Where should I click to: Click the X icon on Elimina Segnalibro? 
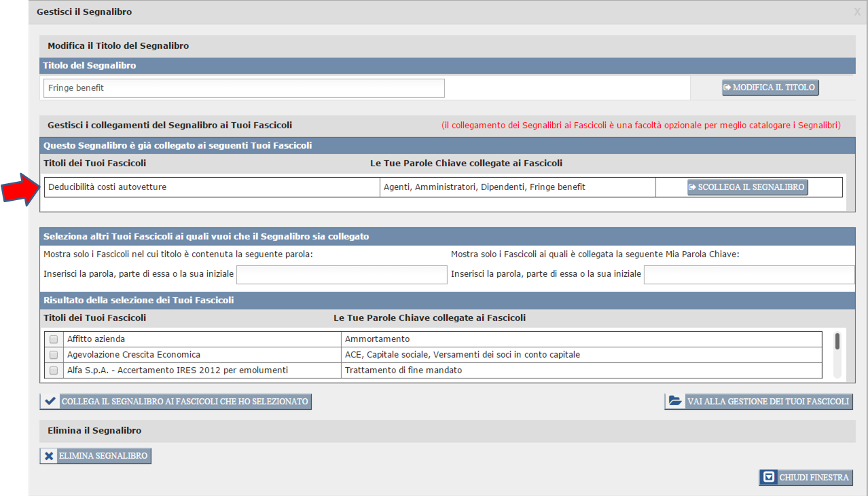point(49,456)
